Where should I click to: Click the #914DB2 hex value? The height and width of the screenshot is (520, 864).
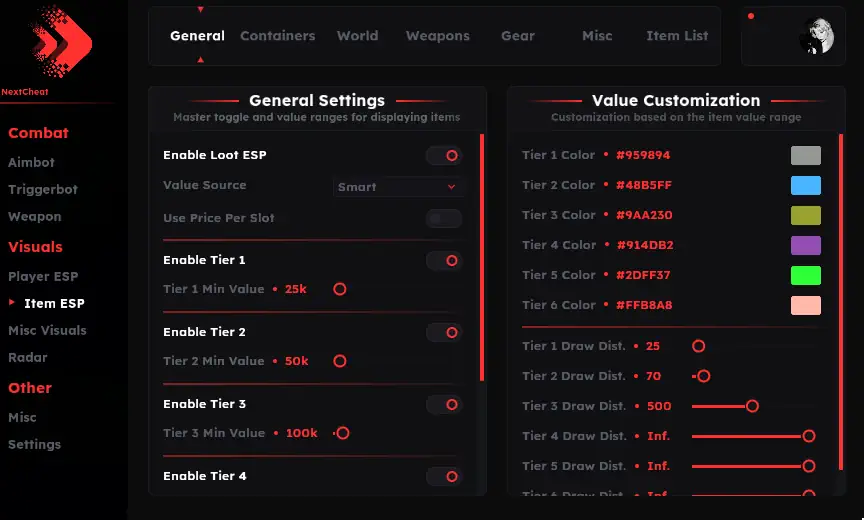[x=645, y=245]
